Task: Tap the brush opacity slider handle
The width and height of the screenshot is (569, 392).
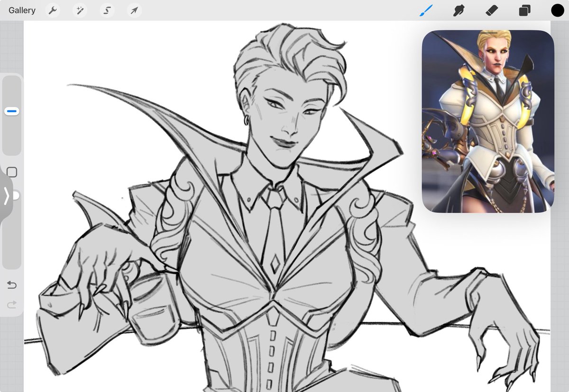Action: coord(16,195)
